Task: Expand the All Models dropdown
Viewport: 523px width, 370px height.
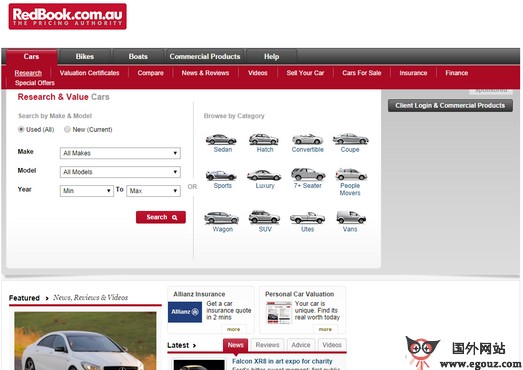Action: click(x=120, y=172)
